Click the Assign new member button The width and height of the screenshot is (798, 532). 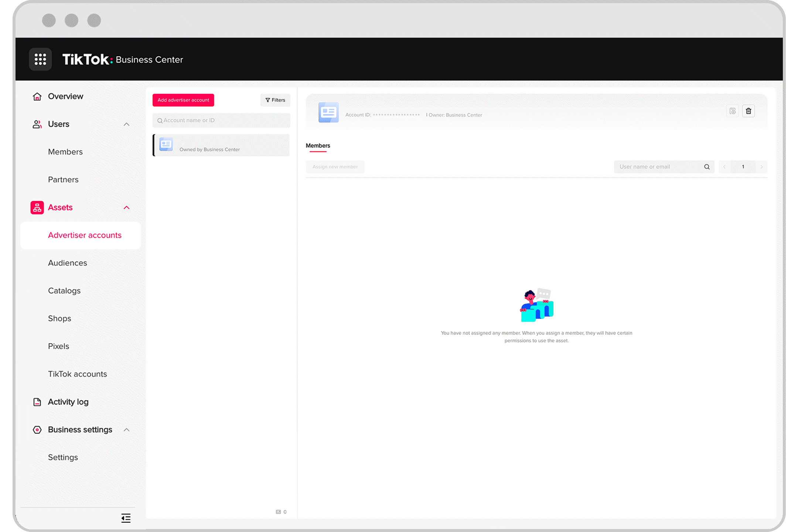pyautogui.click(x=334, y=167)
